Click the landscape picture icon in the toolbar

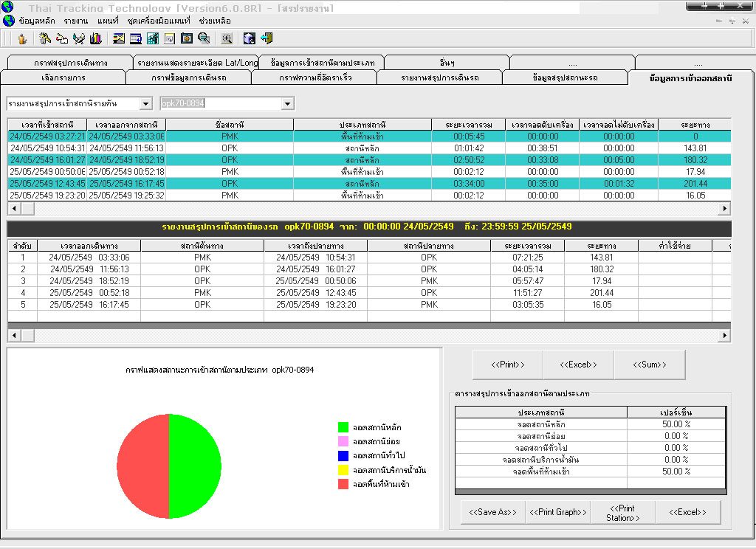(x=118, y=38)
